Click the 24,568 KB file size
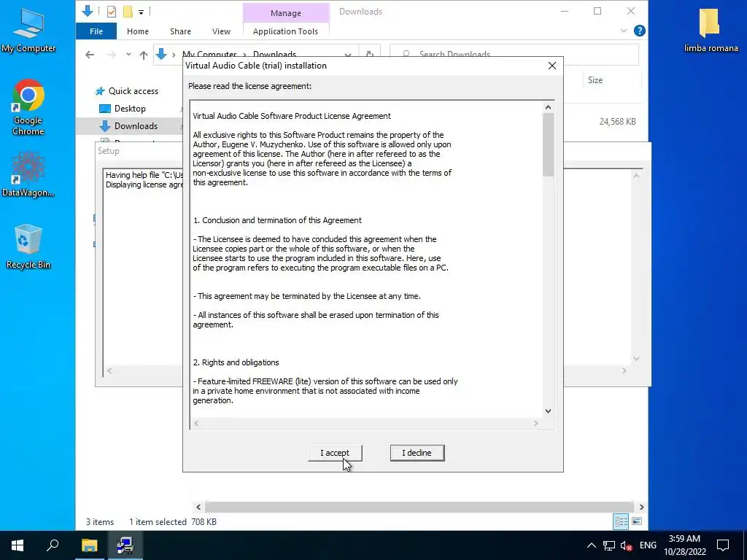The image size is (747, 560). coord(617,122)
